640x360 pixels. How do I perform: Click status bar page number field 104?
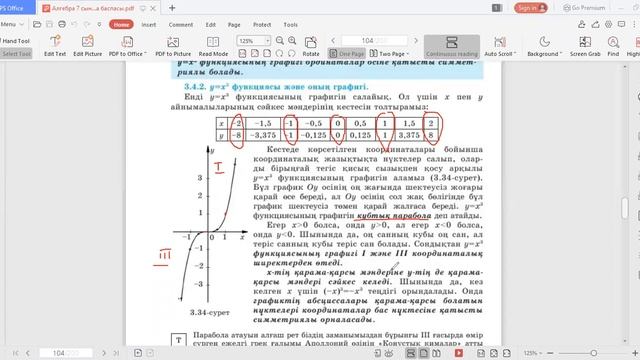[66, 353]
